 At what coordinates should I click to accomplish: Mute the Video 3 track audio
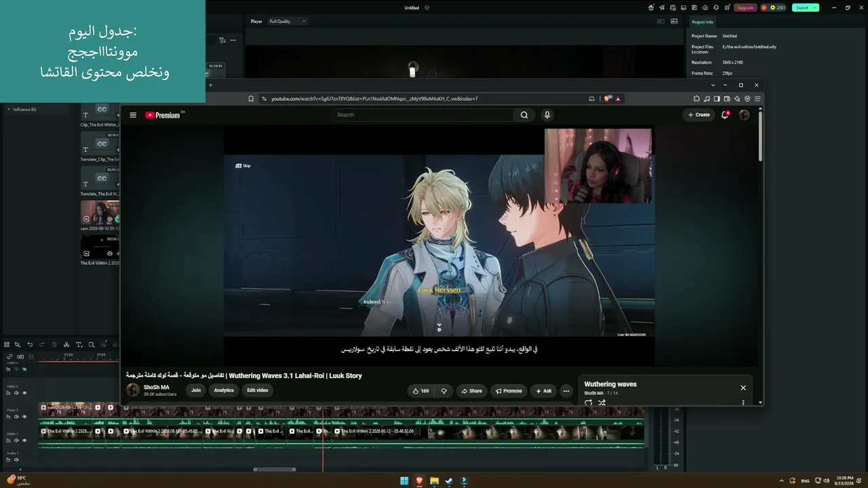coord(16,392)
